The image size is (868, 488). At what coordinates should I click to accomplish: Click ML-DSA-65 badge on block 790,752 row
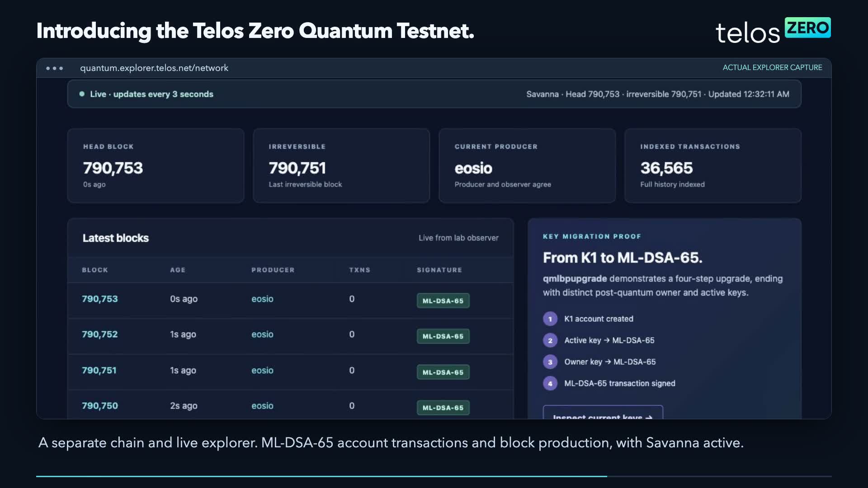[443, 336]
